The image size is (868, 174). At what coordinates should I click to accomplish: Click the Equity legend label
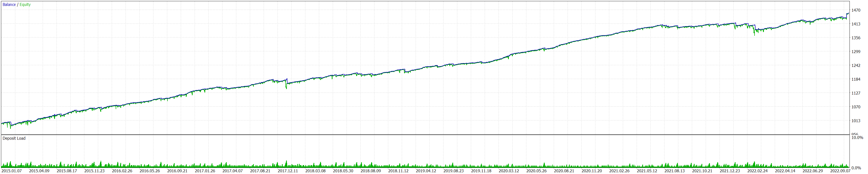pos(25,5)
